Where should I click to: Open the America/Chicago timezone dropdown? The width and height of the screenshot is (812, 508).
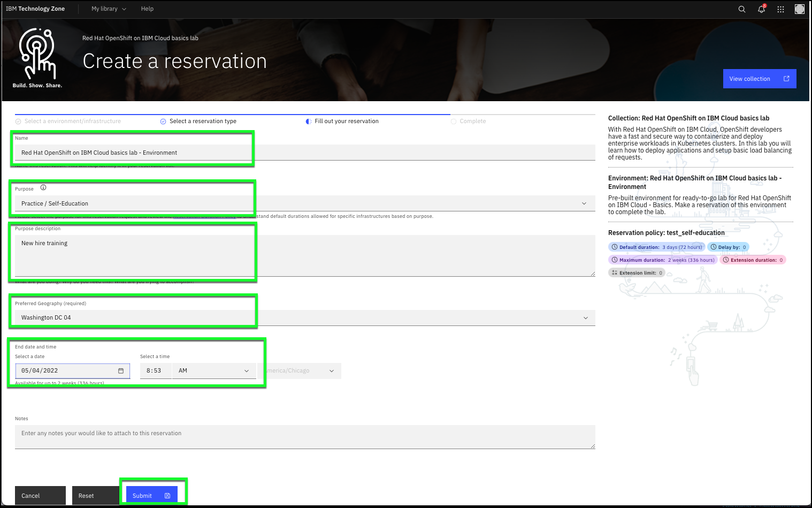point(300,371)
